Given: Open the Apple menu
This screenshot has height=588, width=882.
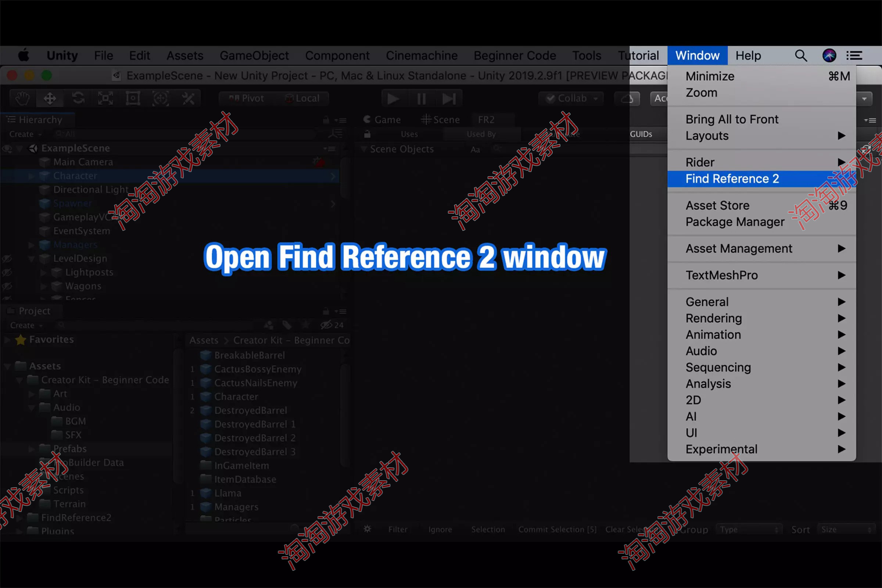Looking at the screenshot, I should 24,55.
